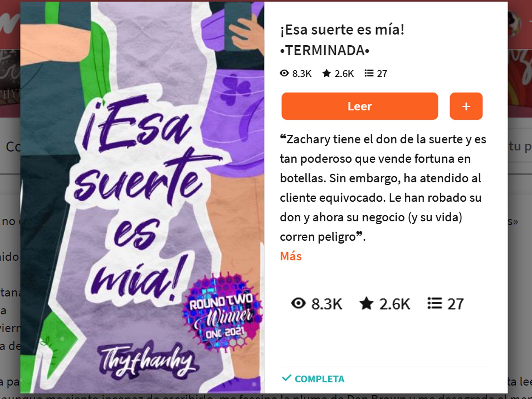
Task: Click the large 8.3K reads count
Action: [x=327, y=304]
